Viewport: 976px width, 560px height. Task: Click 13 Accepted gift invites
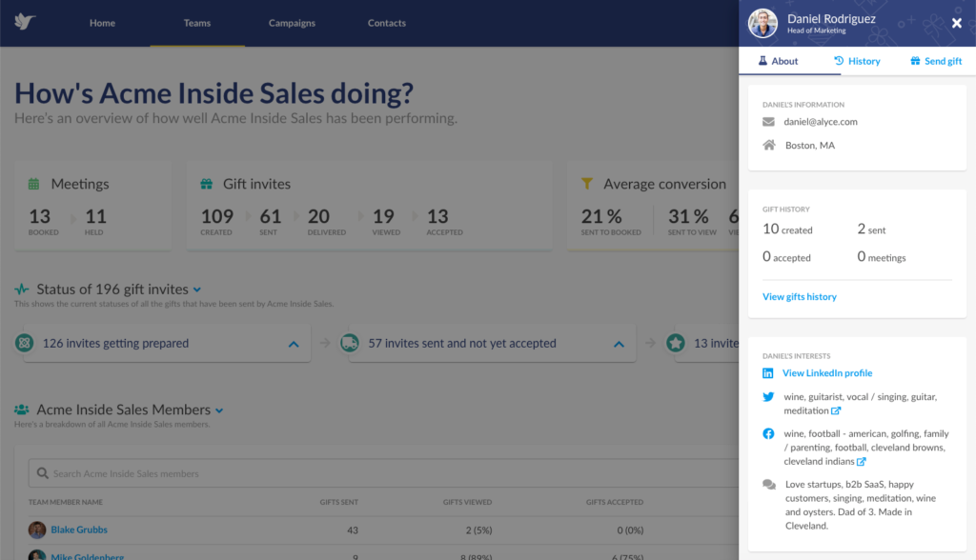pos(437,216)
